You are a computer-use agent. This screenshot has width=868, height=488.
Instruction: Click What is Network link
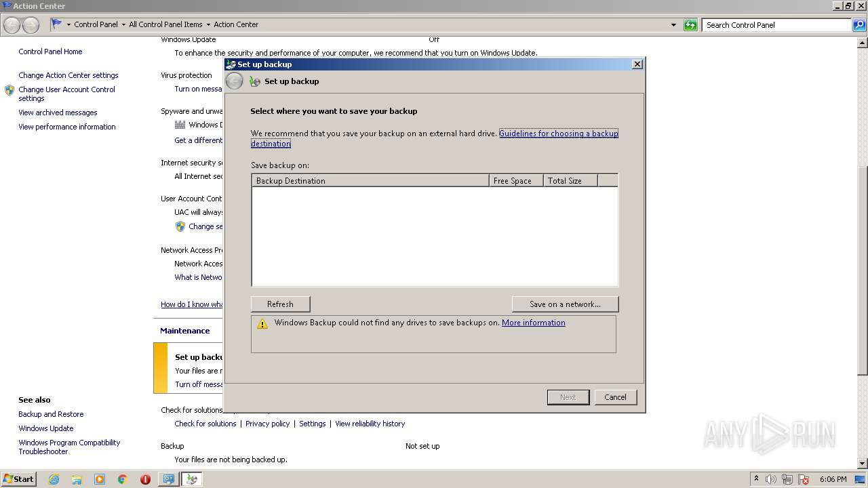click(x=198, y=277)
